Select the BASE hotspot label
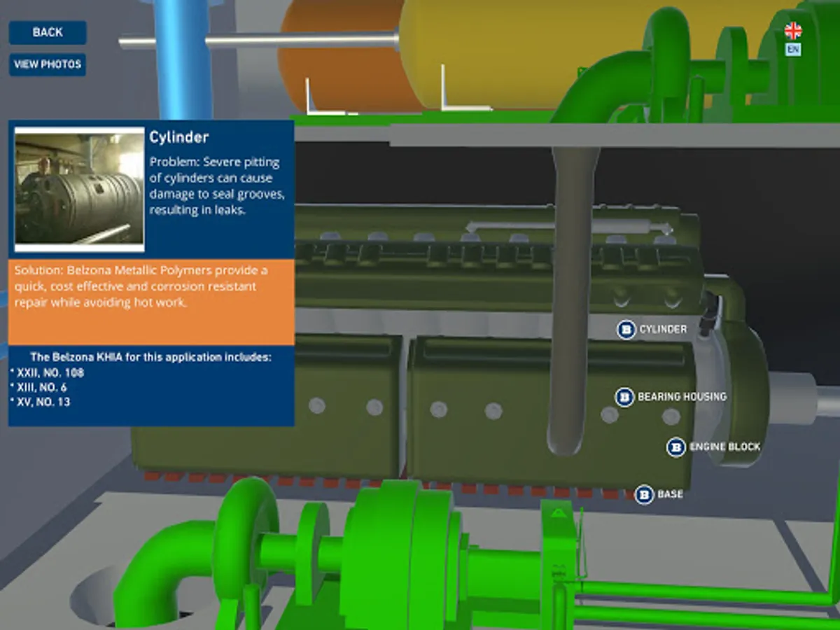 tap(670, 494)
